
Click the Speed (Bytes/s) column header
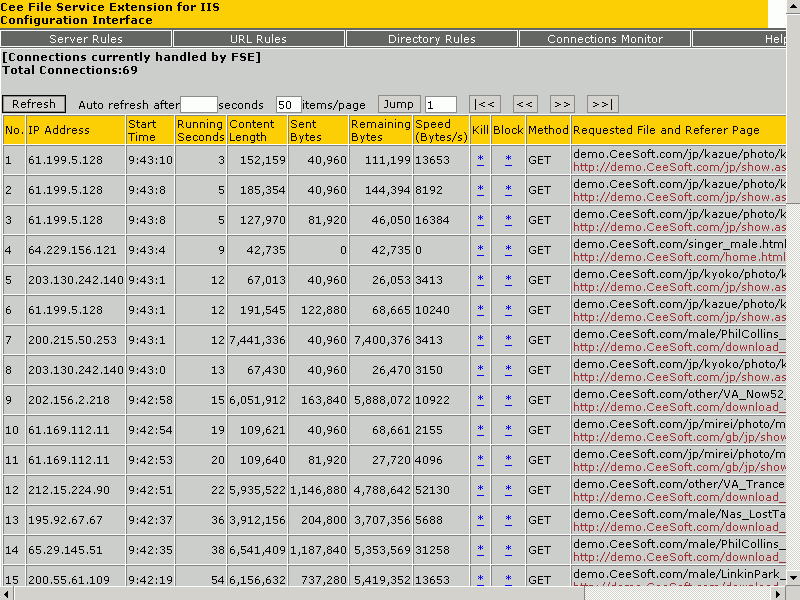click(x=441, y=131)
